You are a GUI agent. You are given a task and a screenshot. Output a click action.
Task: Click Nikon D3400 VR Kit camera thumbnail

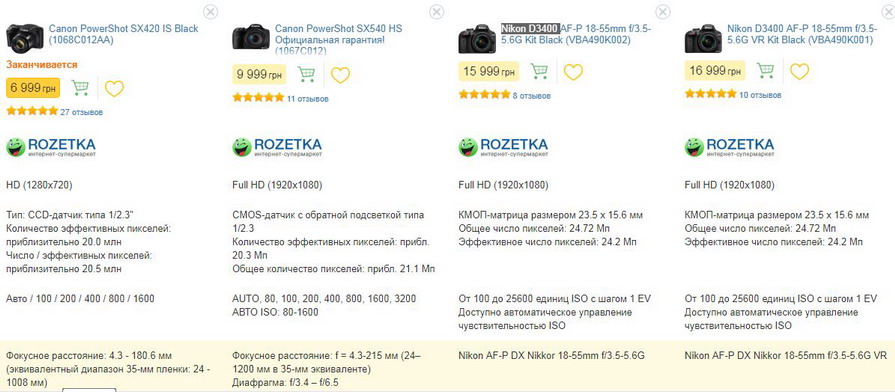point(703,38)
